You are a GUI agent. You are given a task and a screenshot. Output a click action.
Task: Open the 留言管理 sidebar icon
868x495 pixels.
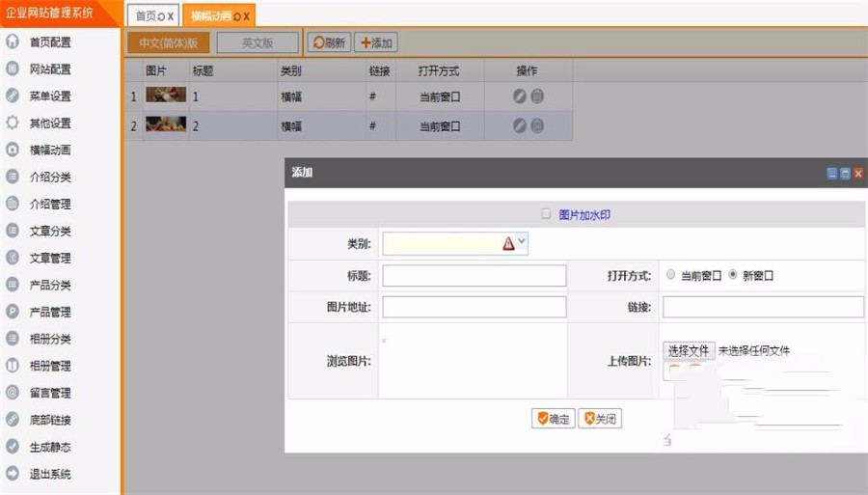coord(13,393)
